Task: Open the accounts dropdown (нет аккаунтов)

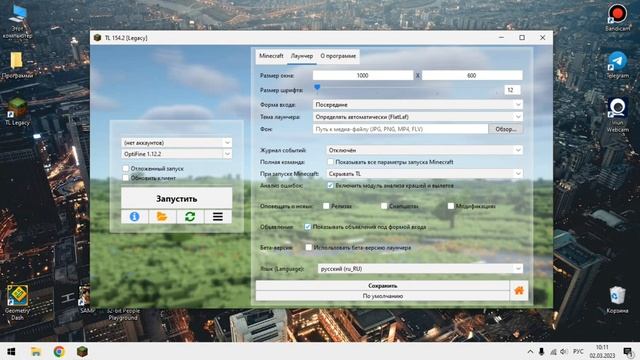Action: point(176,142)
